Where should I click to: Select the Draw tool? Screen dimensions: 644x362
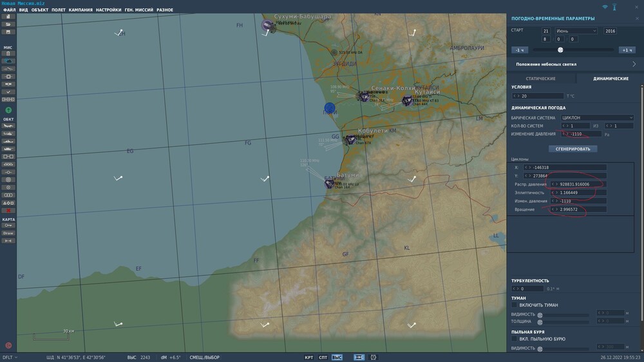pos(8,233)
